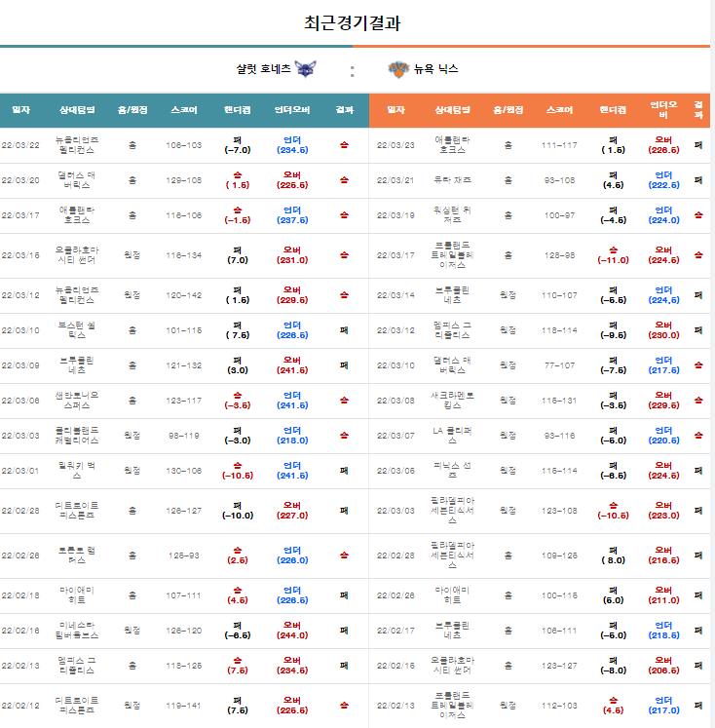Viewport: 715px width, 728px height.
Task: Click opponent 워싱턴 위저즈
Action: [452, 215]
